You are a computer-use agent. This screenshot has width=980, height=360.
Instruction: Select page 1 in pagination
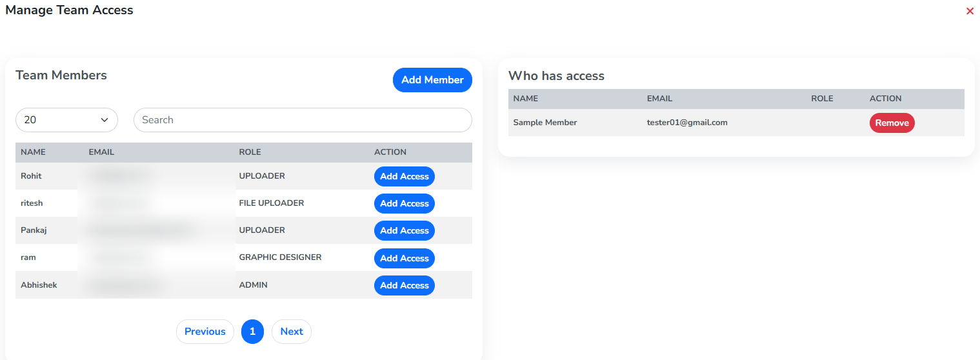(252, 332)
